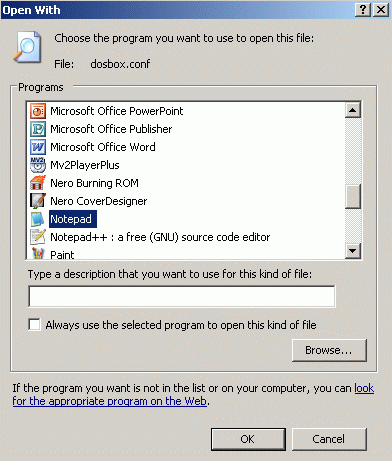This screenshot has height=461, width=392.
Task: Pick the Mv2PlayerPlus disc icon
Action: [x=38, y=165]
